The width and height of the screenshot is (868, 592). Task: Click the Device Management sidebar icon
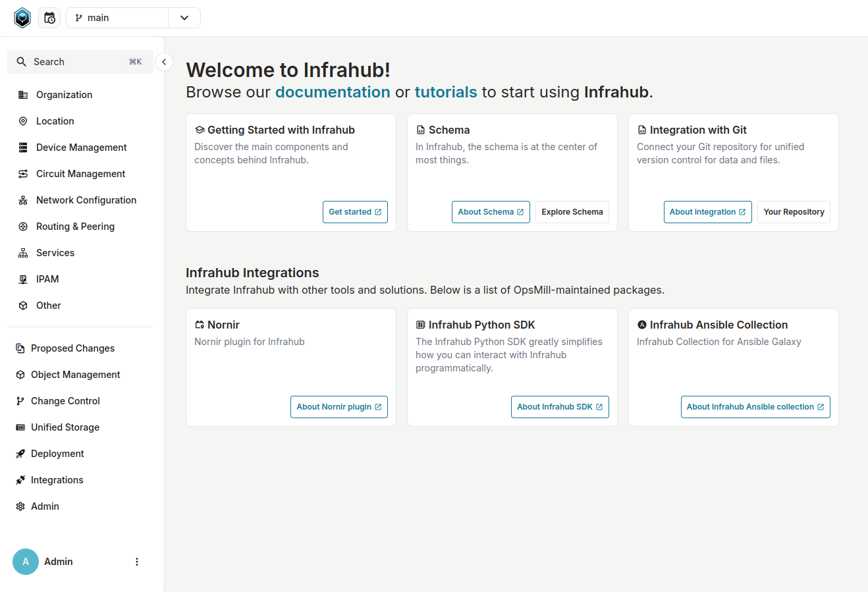coord(22,147)
